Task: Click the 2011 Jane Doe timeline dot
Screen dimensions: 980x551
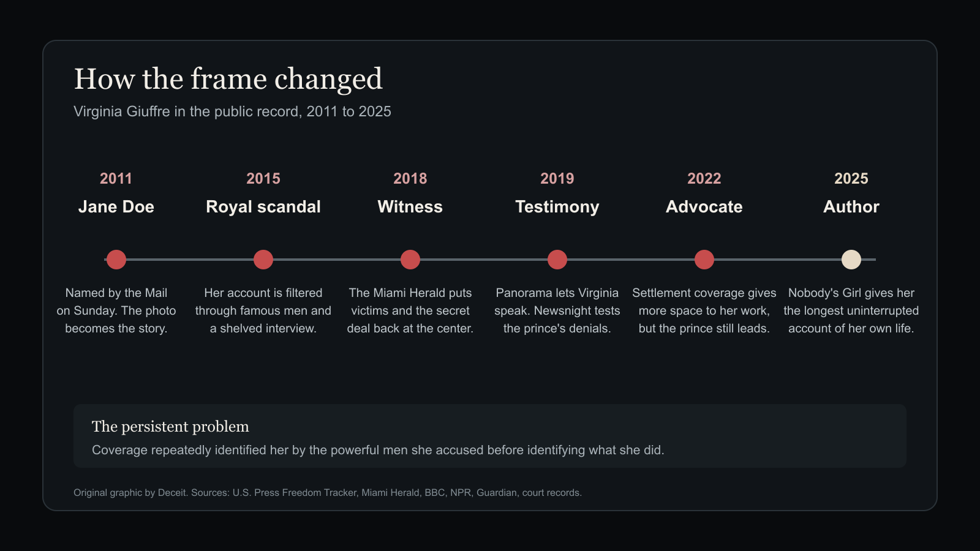Action: (x=116, y=260)
